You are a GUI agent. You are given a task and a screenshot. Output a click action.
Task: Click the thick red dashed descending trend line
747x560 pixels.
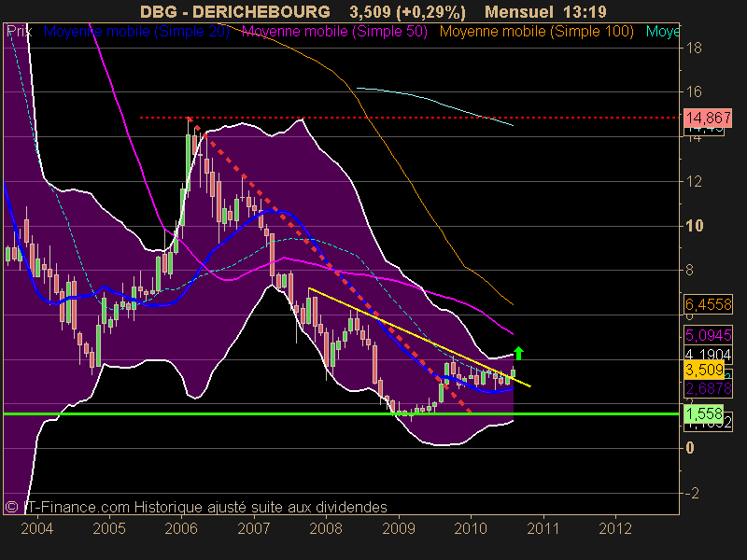[x=329, y=265]
